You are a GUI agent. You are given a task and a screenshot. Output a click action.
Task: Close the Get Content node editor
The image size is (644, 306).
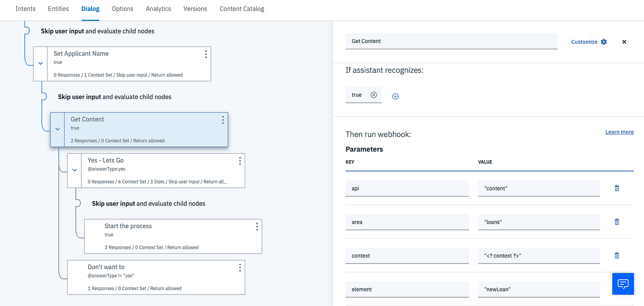pyautogui.click(x=624, y=41)
